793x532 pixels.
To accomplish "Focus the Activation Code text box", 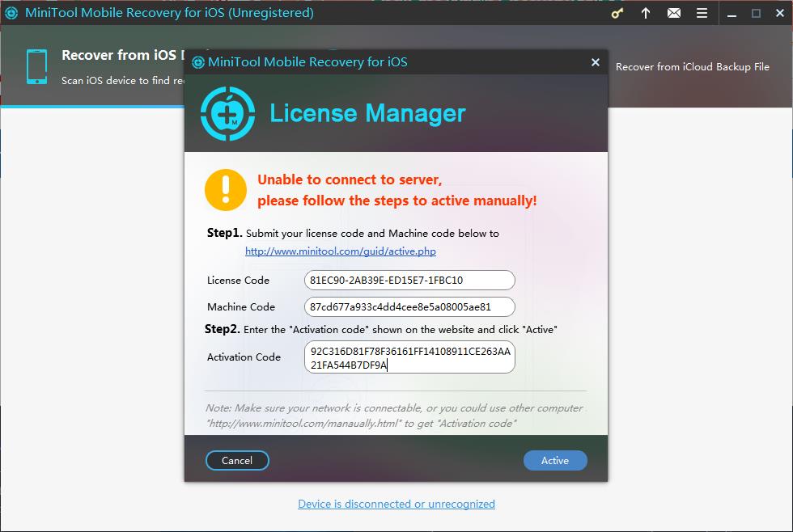I will click(409, 357).
